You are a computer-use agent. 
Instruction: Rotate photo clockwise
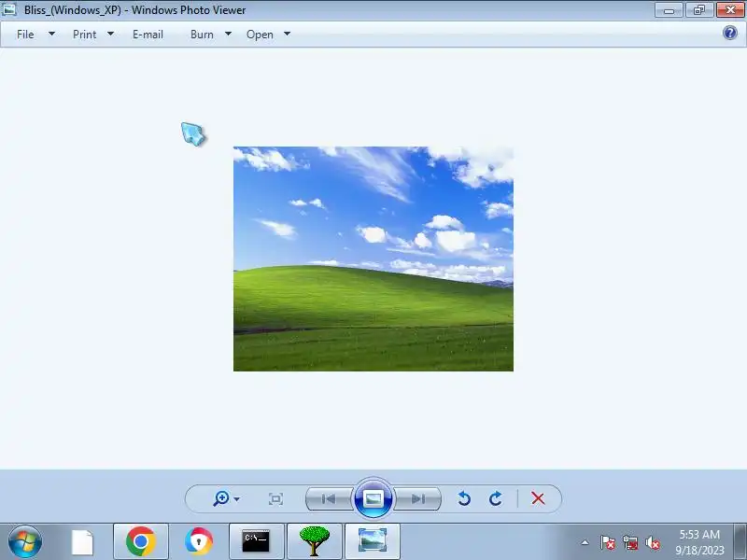coord(496,498)
